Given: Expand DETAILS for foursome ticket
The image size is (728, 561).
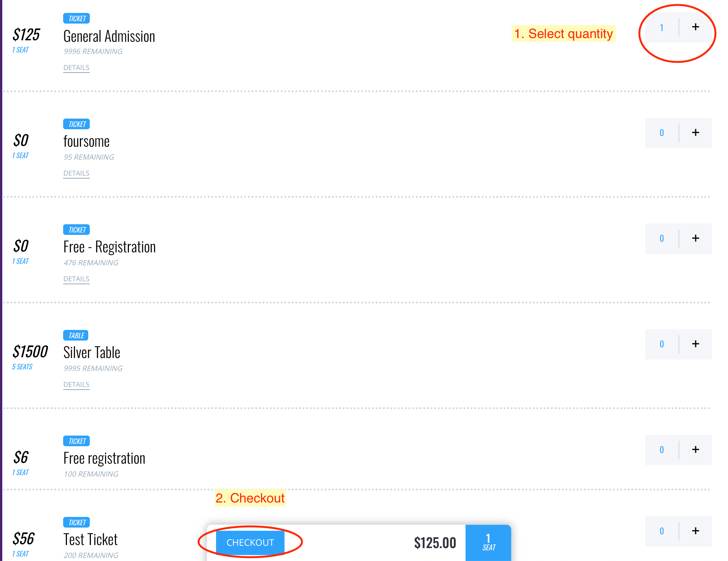Looking at the screenshot, I should (x=76, y=173).
